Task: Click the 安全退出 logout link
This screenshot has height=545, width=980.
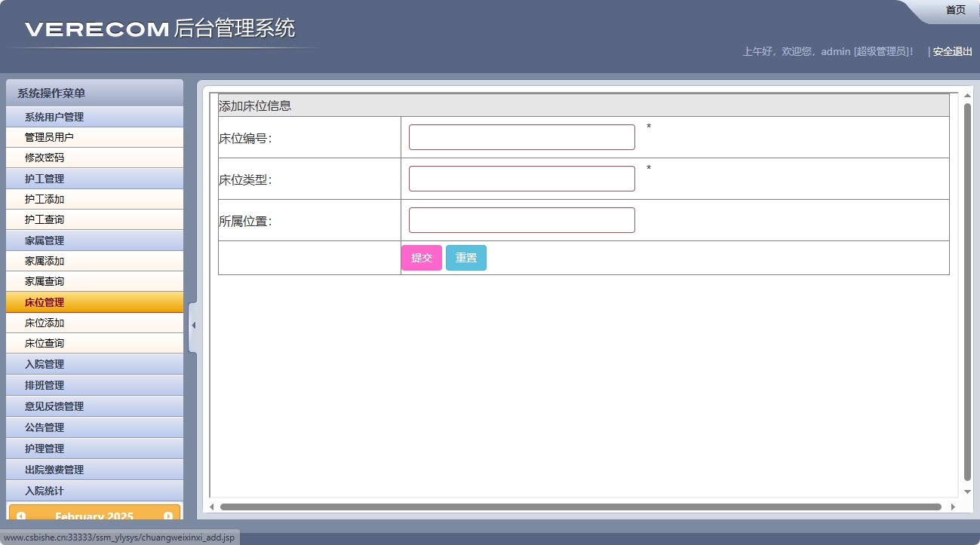Action: (x=953, y=52)
